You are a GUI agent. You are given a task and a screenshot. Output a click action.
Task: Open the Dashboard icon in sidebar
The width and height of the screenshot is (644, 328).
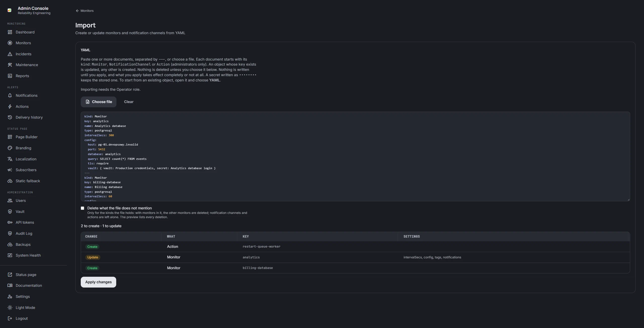(10, 32)
